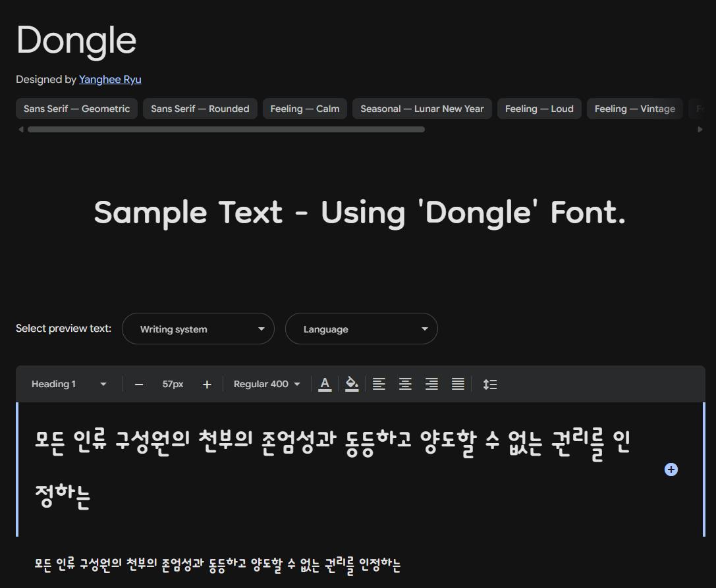The image size is (716, 588).
Task: Click the blue plus add button
Action: point(671,469)
